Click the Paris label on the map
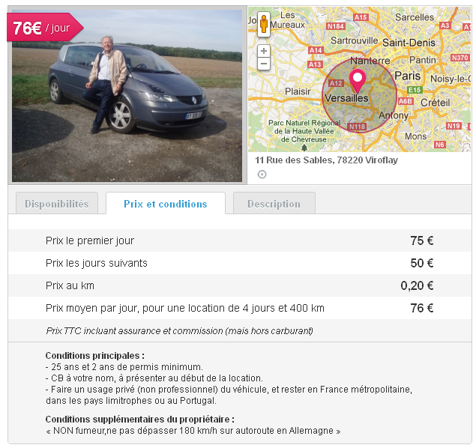 click(408, 76)
